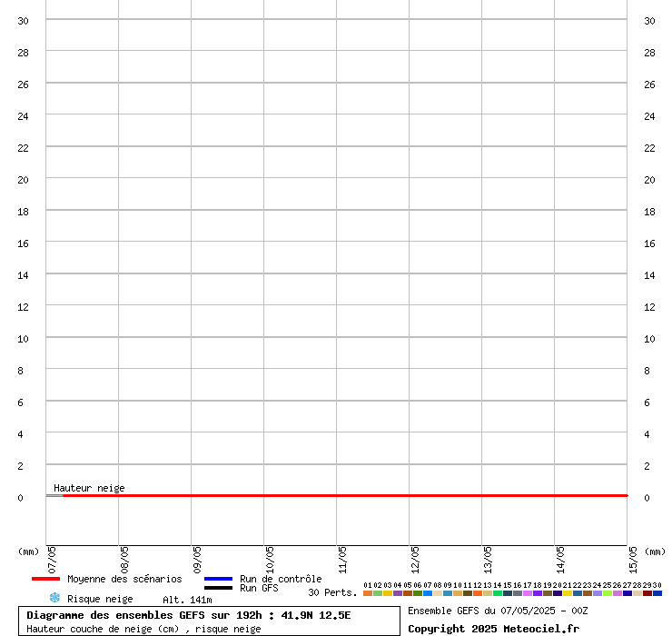Select perturbation 14 bright green swatch

click(498, 593)
